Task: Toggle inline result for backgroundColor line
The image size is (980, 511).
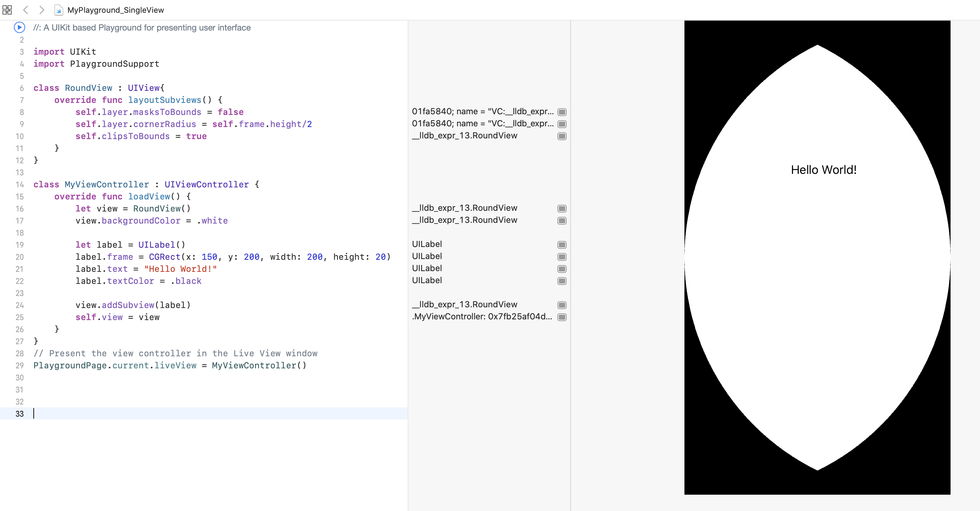Action: (x=562, y=221)
